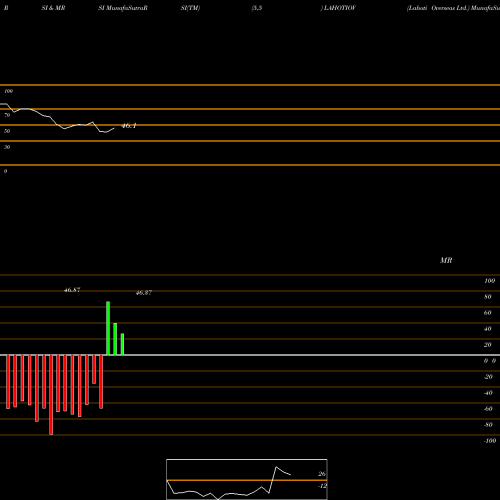Click the Lahoti Overseas Ltd. header text

point(438,8)
